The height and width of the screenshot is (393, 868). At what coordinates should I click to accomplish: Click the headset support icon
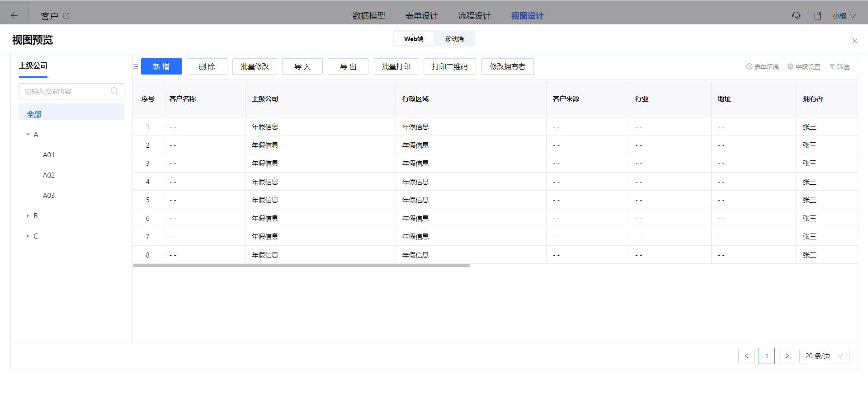click(796, 16)
